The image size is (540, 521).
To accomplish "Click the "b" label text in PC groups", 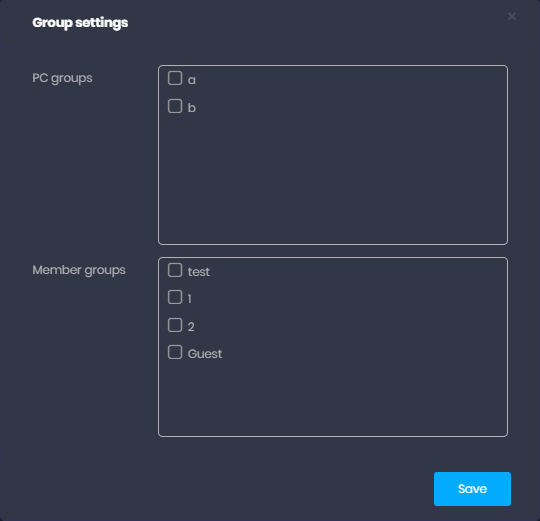I will [191, 107].
